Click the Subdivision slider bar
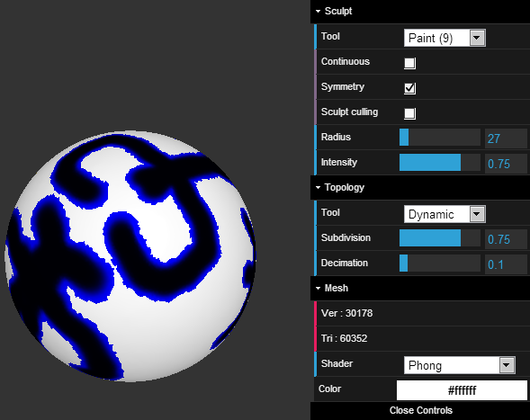 point(440,237)
